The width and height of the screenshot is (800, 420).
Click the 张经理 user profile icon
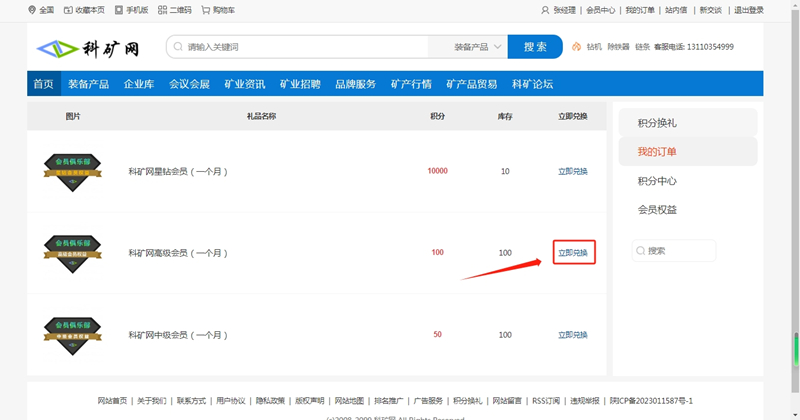(545, 10)
